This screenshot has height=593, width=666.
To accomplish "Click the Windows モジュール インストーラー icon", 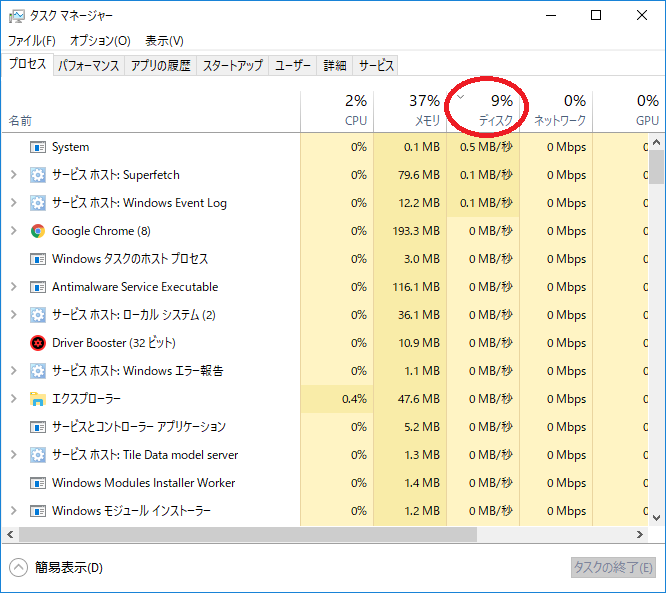I will (38, 511).
